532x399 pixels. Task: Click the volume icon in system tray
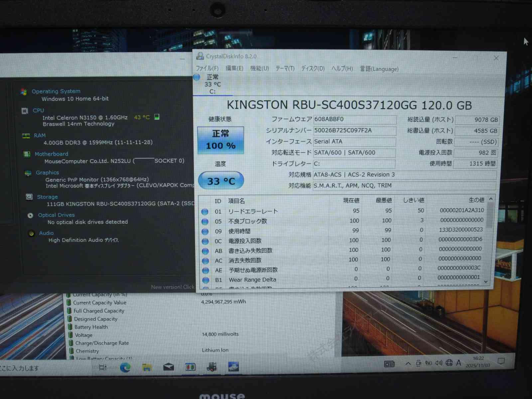point(439,363)
